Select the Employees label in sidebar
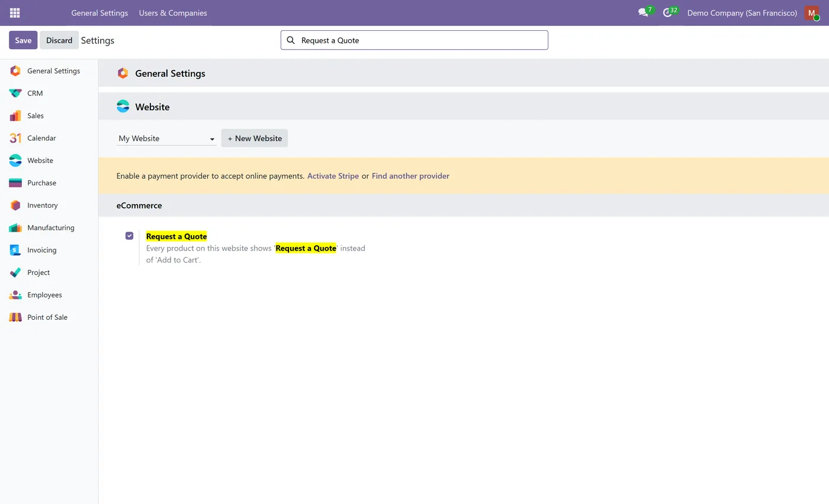This screenshot has width=829, height=504. 44,295
